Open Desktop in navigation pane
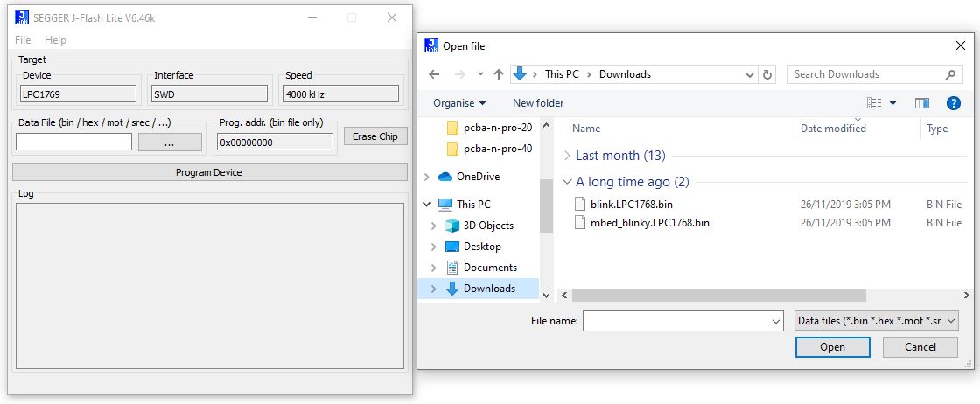980x404 pixels. click(473, 247)
